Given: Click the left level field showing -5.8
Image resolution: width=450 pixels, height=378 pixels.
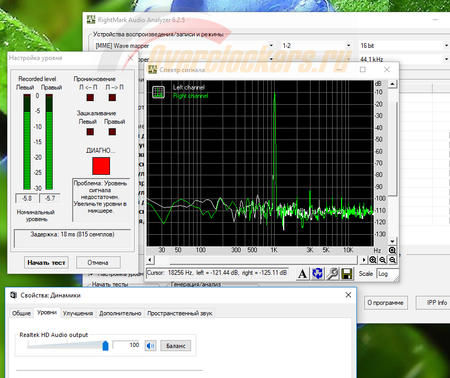Looking at the screenshot, I should point(27,198).
